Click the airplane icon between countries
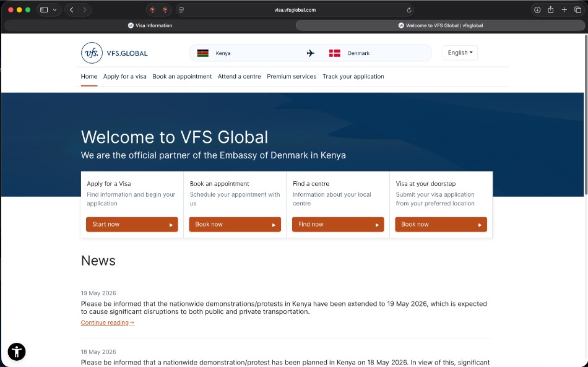 pos(311,53)
